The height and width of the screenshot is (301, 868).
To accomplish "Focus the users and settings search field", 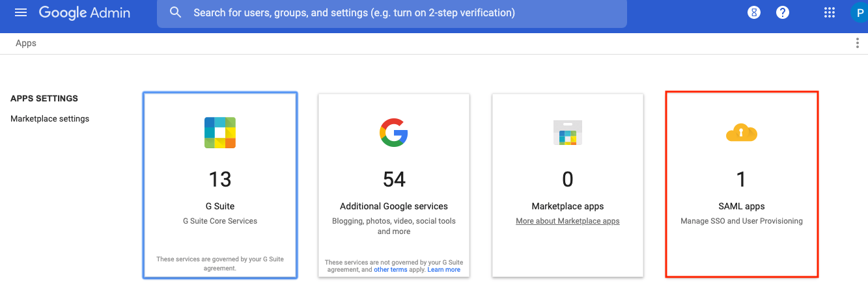I will click(392, 13).
